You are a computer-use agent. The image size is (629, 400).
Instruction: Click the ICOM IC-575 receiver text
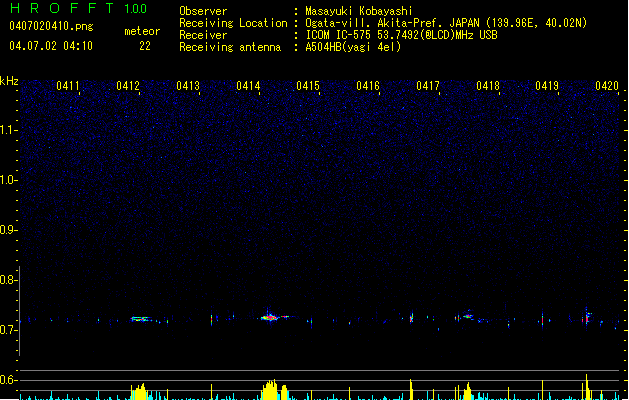click(401, 35)
